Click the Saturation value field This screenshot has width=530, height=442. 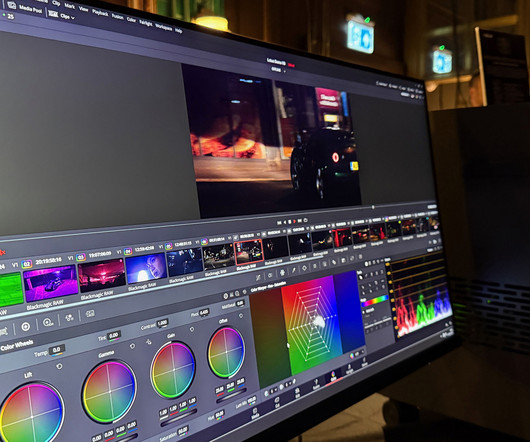coord(183,430)
